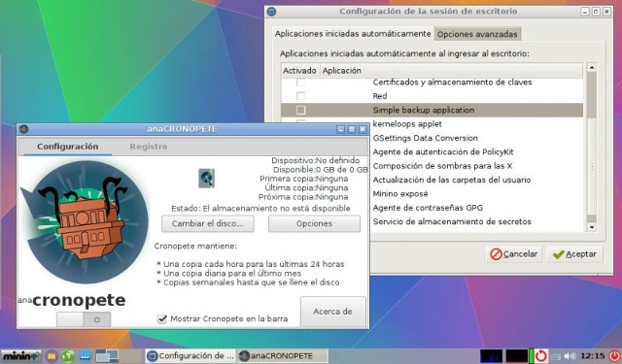
Task: Click the CPU usage monitor graph in tray
Action: point(491,356)
